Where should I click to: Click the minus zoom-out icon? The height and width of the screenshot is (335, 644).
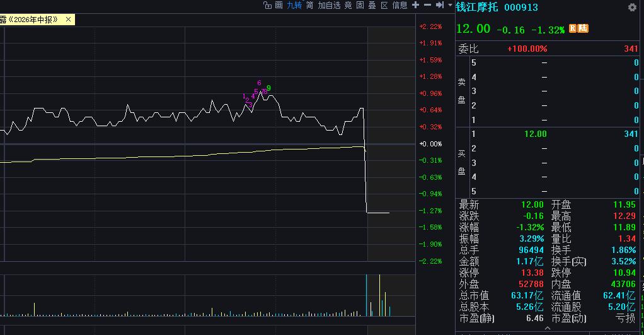[x=428, y=5]
